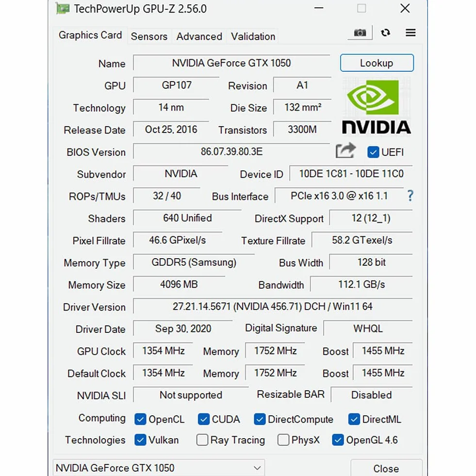Image resolution: width=476 pixels, height=476 pixels.
Task: Click the Bus Interface field PCIe x16 3.0
Action: 339,196
